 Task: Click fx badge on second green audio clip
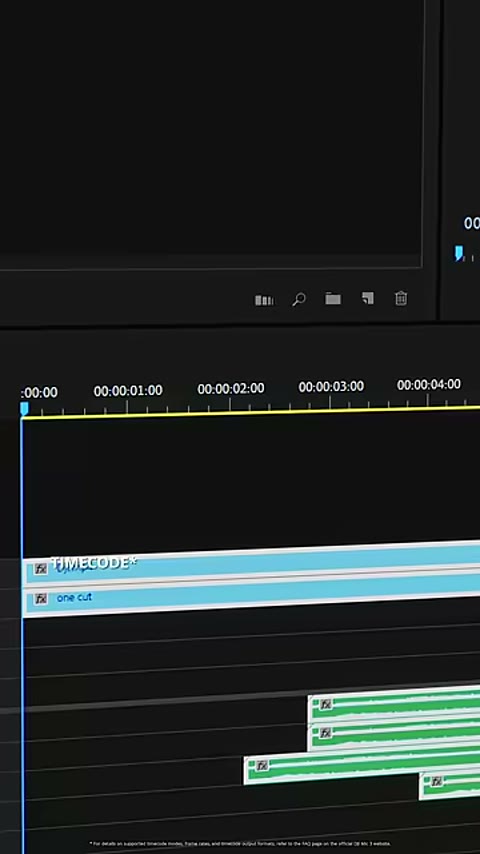tap(326, 733)
